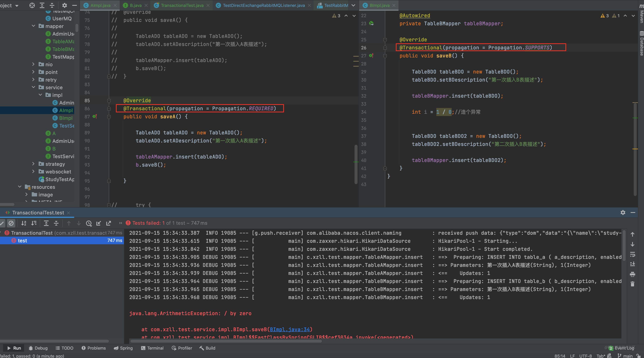The width and height of the screenshot is (644, 358).
Task: Click import tests from file icon
Action: (98, 223)
